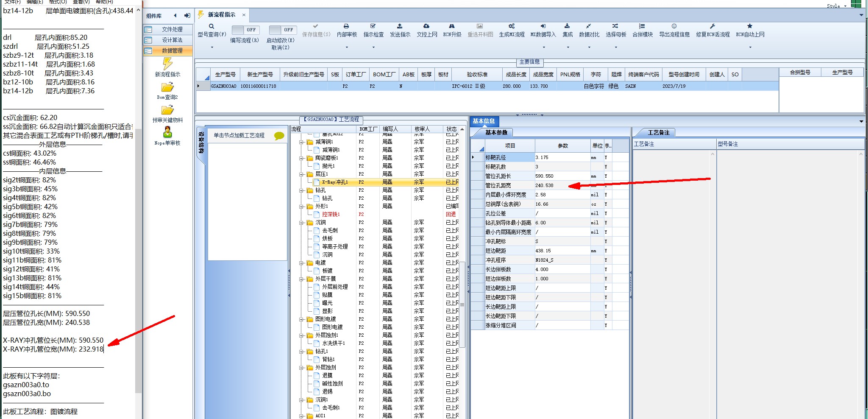868x419 pixels.
Task: Click the 生产型号 column header
Action: (225, 75)
